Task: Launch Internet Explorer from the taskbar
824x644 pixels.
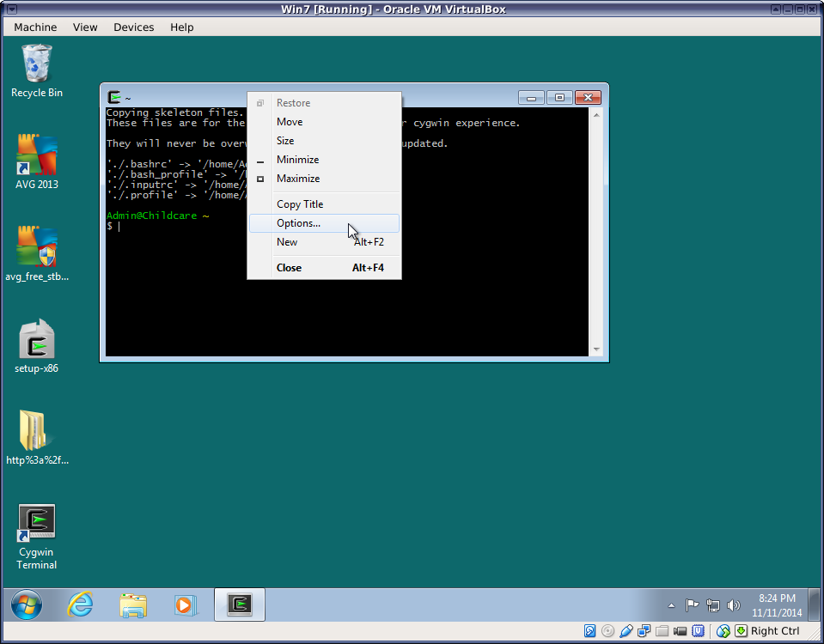Action: click(81, 605)
